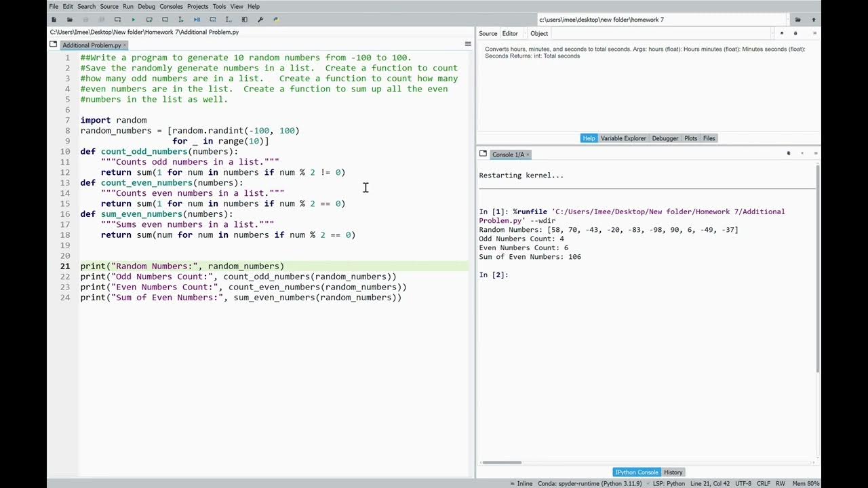Image resolution: width=868 pixels, height=488 pixels.
Task: Run cell and advance toolbar icon
Action: [165, 20]
